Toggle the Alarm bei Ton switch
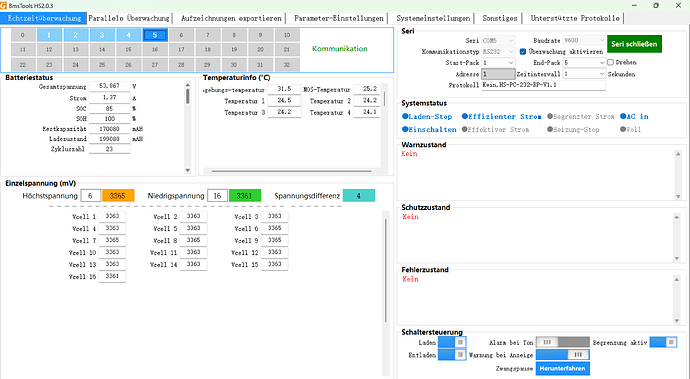This screenshot has height=379, width=690. [562, 342]
